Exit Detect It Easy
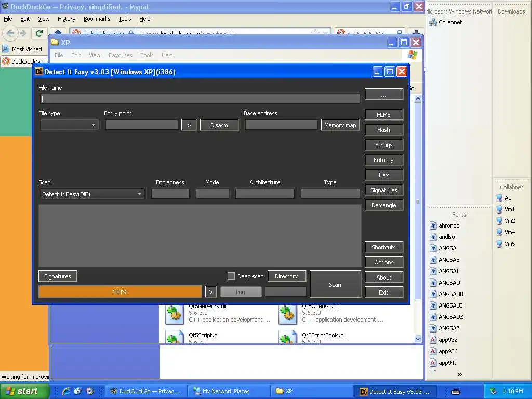532x399 pixels. coord(384,292)
